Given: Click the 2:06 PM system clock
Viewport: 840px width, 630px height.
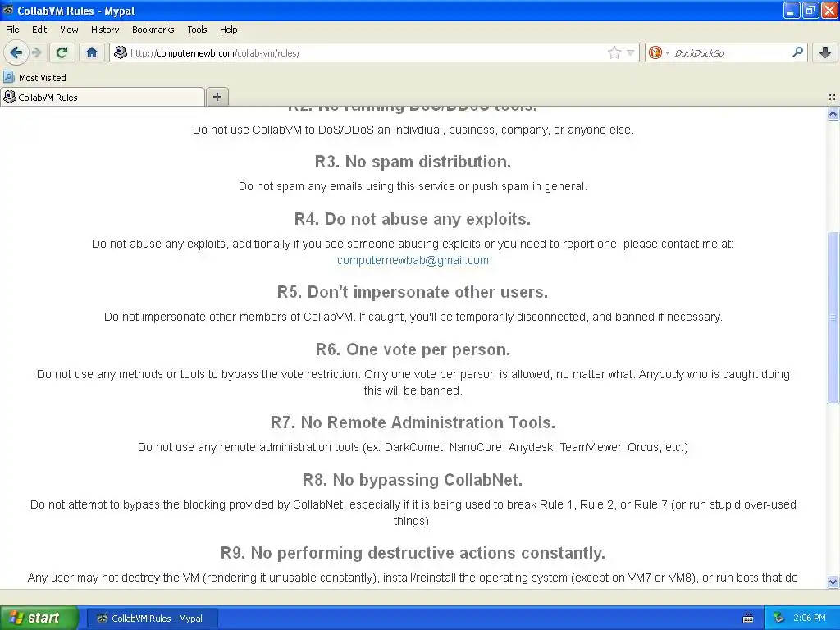Looking at the screenshot, I should (810, 619).
